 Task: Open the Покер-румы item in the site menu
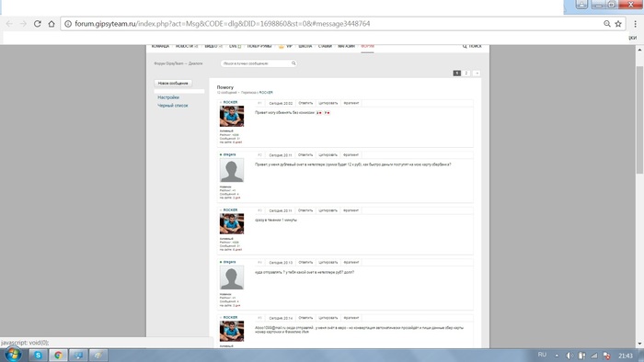click(259, 46)
